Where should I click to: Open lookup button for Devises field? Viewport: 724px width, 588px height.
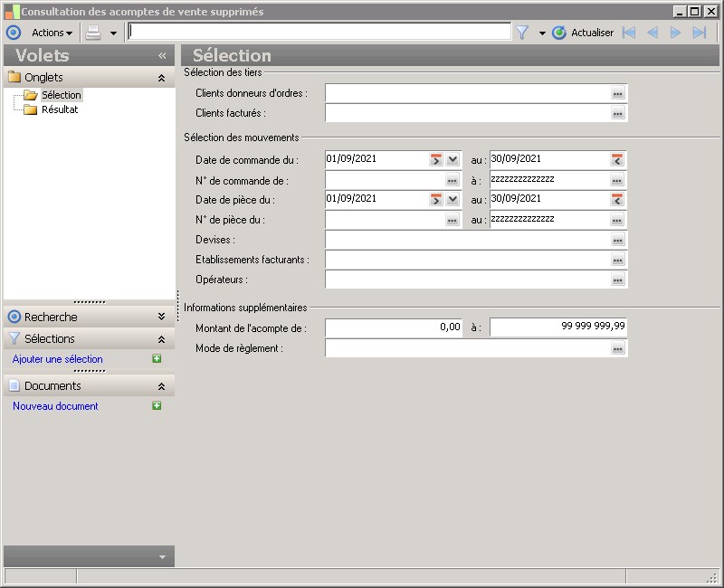coord(617,241)
